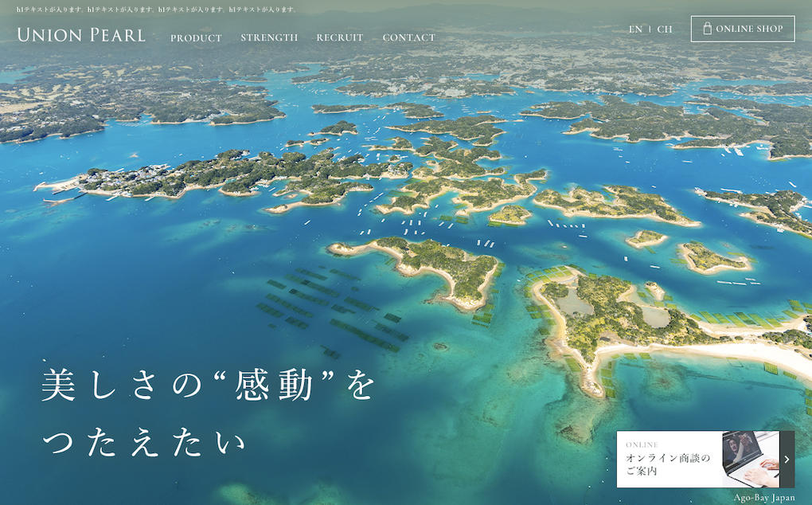Image resolution: width=812 pixels, height=505 pixels.
Task: Open the PRODUCT menu item
Action: coord(196,37)
